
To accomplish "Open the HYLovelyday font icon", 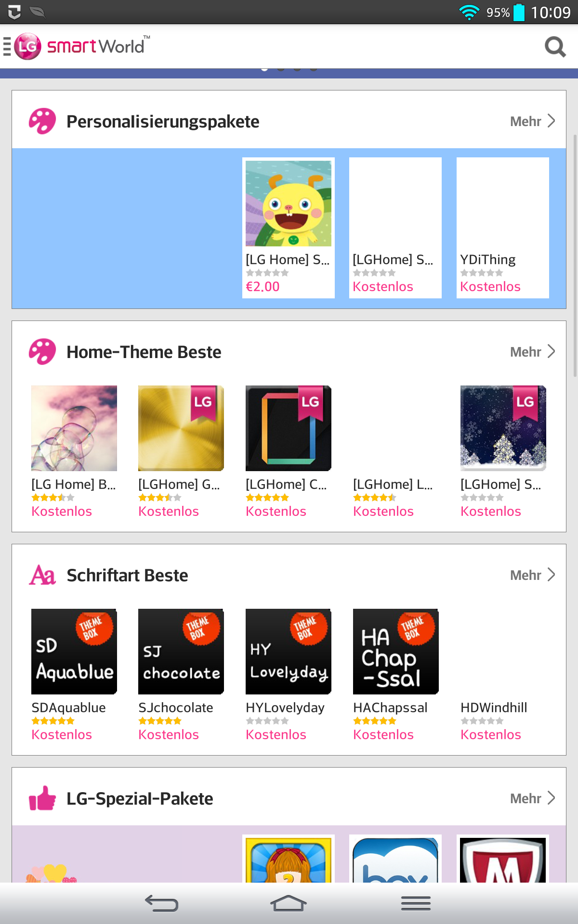I will click(289, 652).
